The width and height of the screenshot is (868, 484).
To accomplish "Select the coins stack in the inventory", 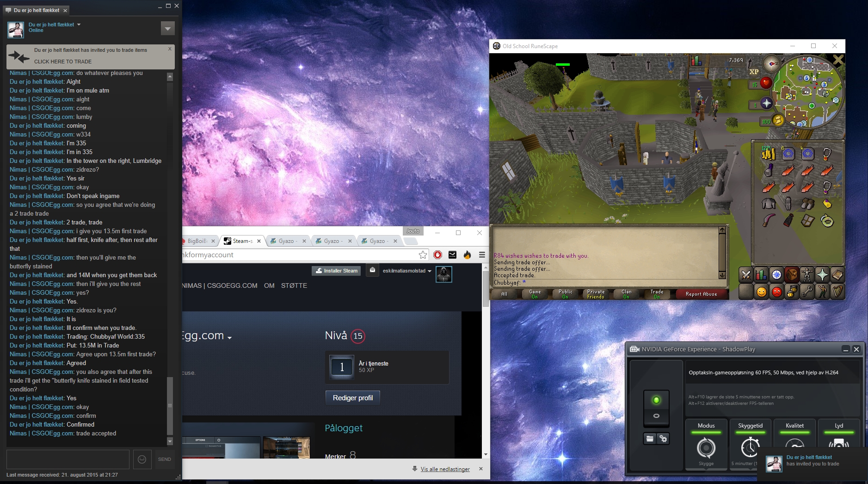I will [x=768, y=153].
